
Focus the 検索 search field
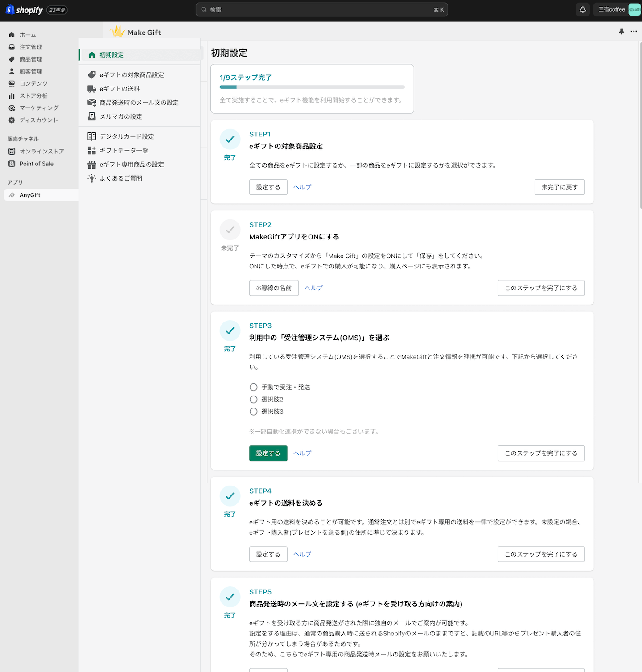(321, 9)
